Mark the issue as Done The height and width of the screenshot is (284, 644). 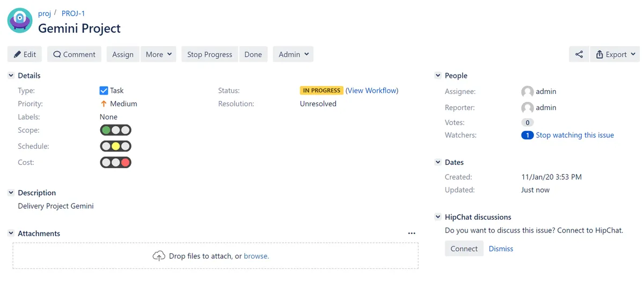pos(253,54)
